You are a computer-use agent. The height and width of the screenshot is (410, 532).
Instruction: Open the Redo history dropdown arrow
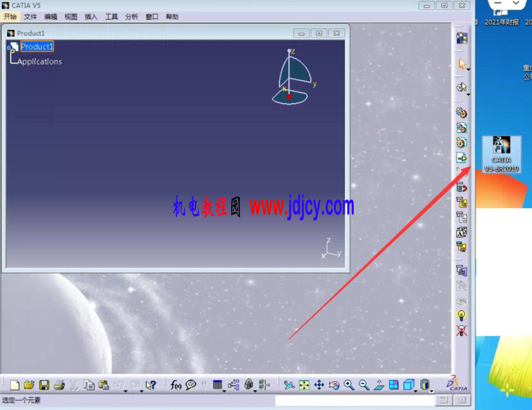pyautogui.click(x=141, y=391)
